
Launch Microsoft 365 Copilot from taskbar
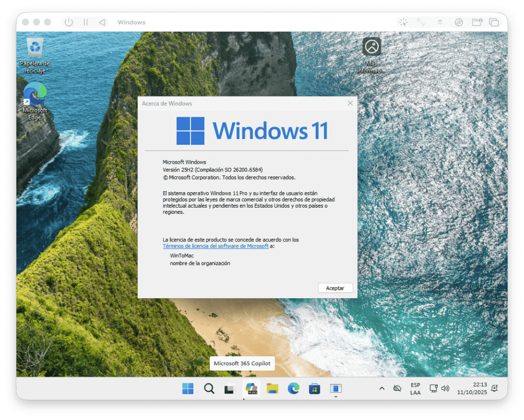point(251,389)
